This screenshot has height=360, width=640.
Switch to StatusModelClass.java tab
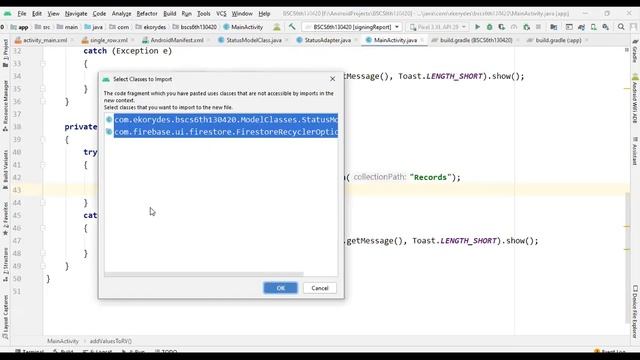point(253,40)
